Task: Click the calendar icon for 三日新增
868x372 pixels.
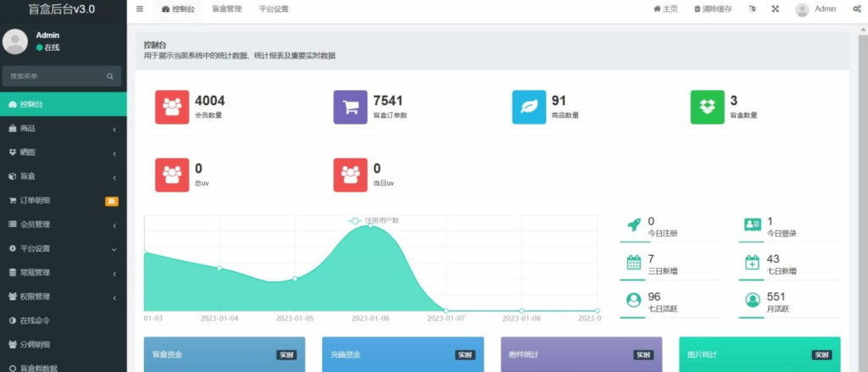Action: pos(634,263)
